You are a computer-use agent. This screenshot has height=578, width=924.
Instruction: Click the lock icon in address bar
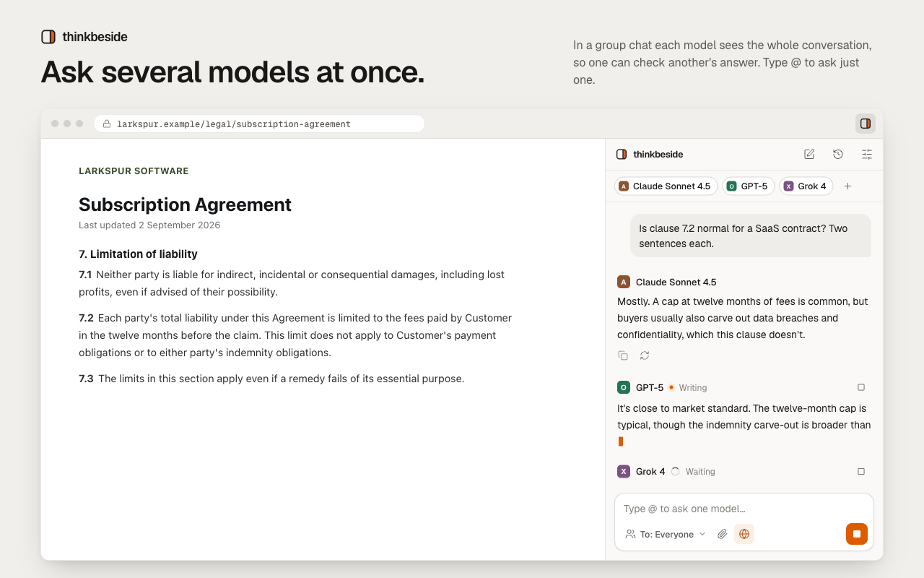click(107, 124)
